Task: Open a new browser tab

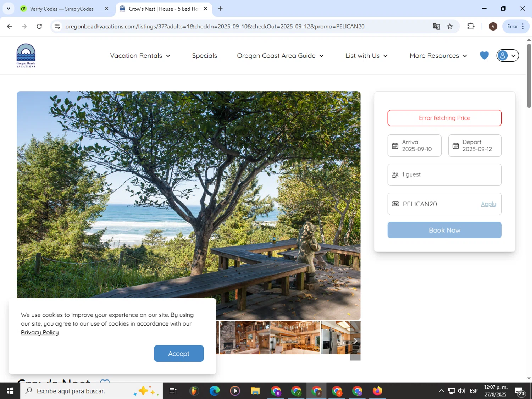Action: click(220, 9)
